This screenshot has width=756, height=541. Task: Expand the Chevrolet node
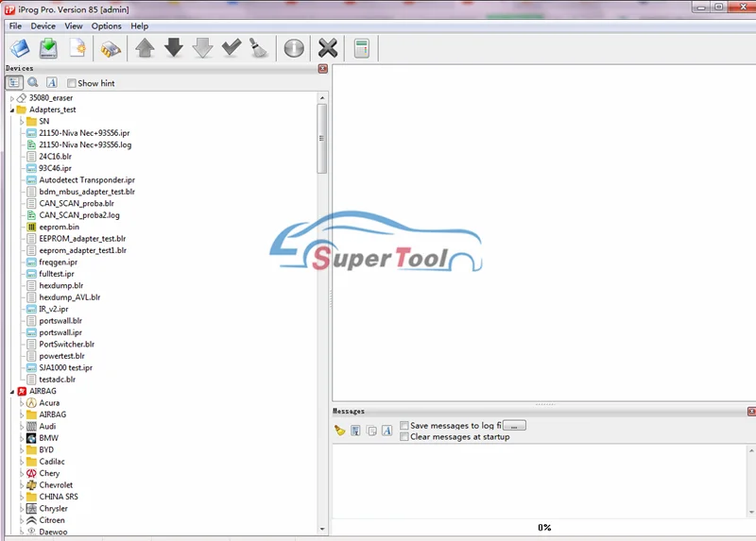(22, 485)
